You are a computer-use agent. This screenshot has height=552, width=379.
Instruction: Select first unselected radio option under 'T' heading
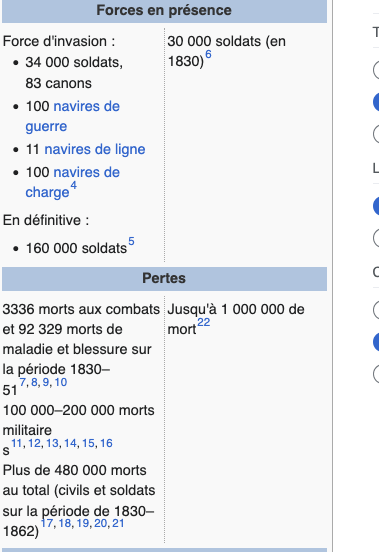(377, 69)
